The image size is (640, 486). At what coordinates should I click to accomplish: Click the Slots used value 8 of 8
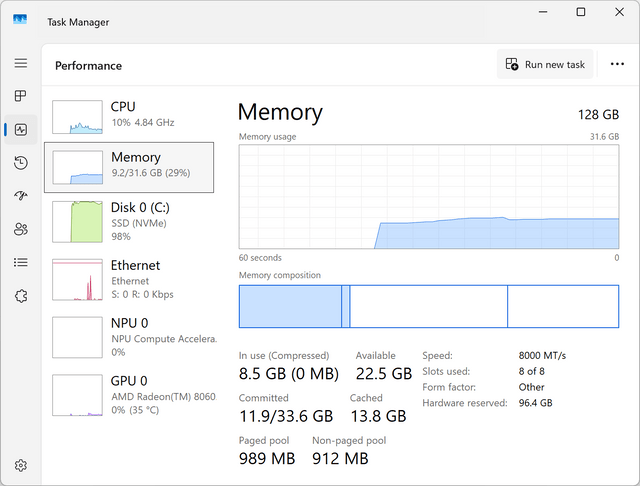(x=531, y=371)
